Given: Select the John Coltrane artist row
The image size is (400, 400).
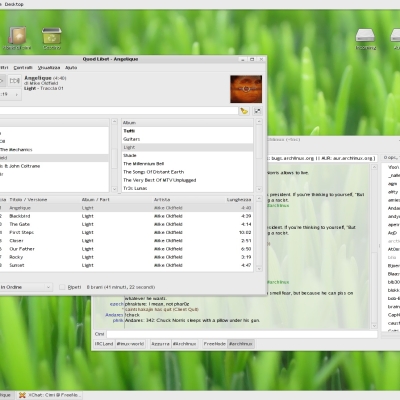Looking at the screenshot, I should point(54,166).
